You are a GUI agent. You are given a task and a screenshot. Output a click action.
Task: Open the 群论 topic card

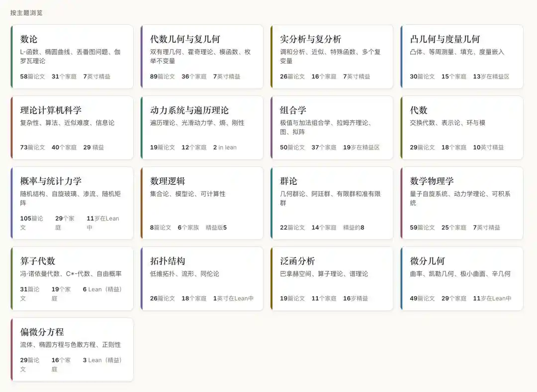tap(332, 203)
